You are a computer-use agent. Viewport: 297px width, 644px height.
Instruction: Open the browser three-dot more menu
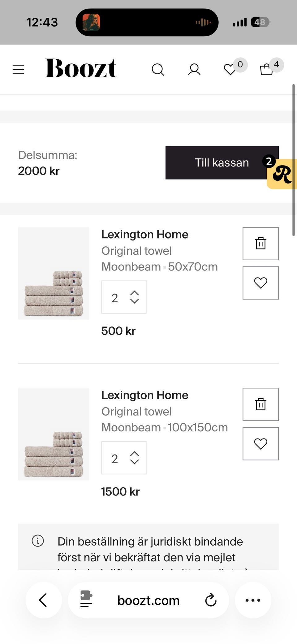click(253, 600)
